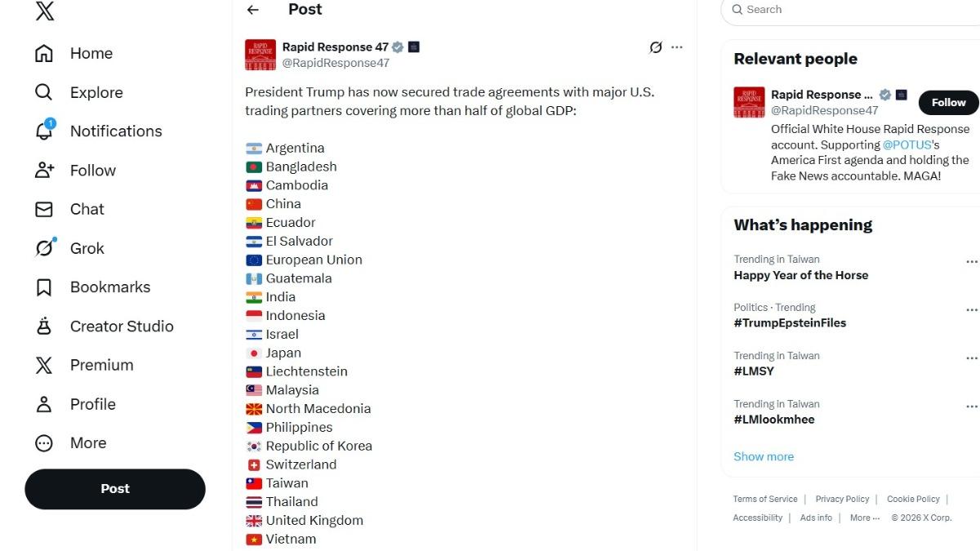Go to Creator Studio
980x551 pixels.
tap(121, 327)
